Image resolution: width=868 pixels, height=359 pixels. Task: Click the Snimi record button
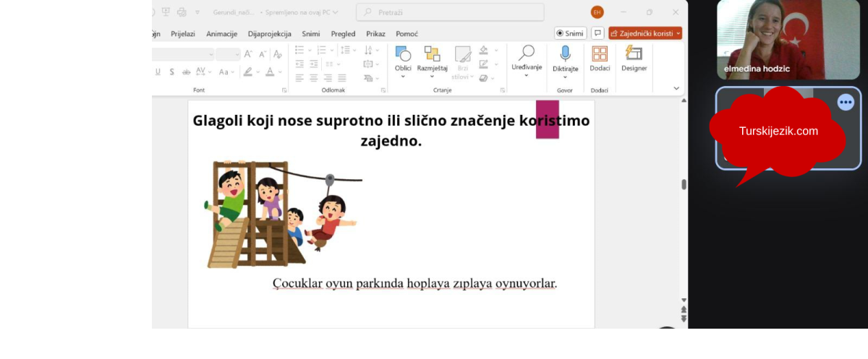[570, 33]
